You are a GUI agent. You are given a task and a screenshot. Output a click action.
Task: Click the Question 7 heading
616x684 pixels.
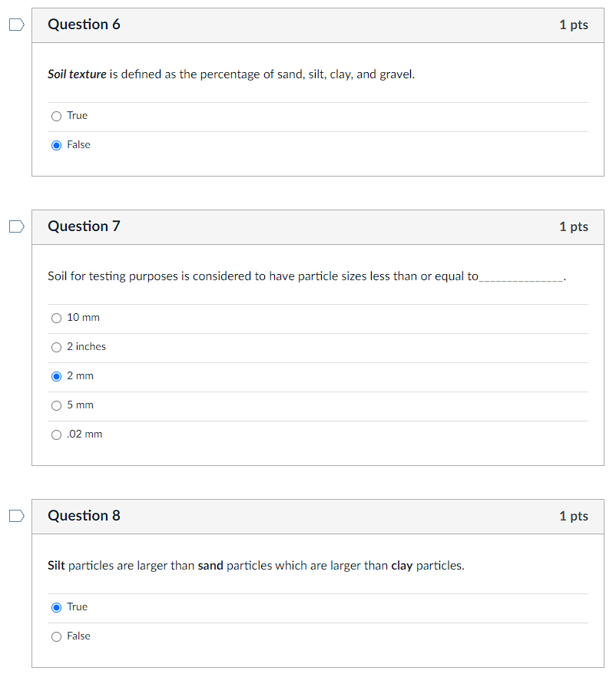84,226
